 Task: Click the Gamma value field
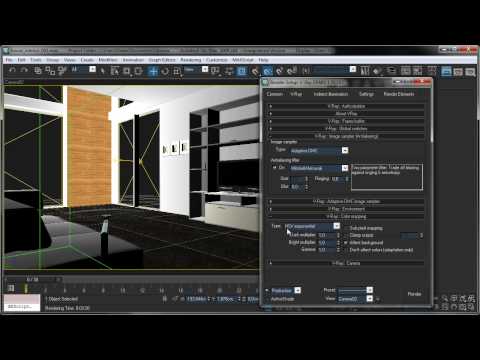click(326, 250)
